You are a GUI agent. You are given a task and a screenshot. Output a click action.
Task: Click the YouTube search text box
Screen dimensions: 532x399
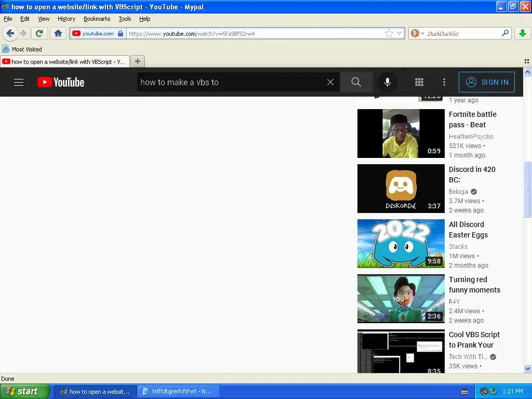[232, 82]
